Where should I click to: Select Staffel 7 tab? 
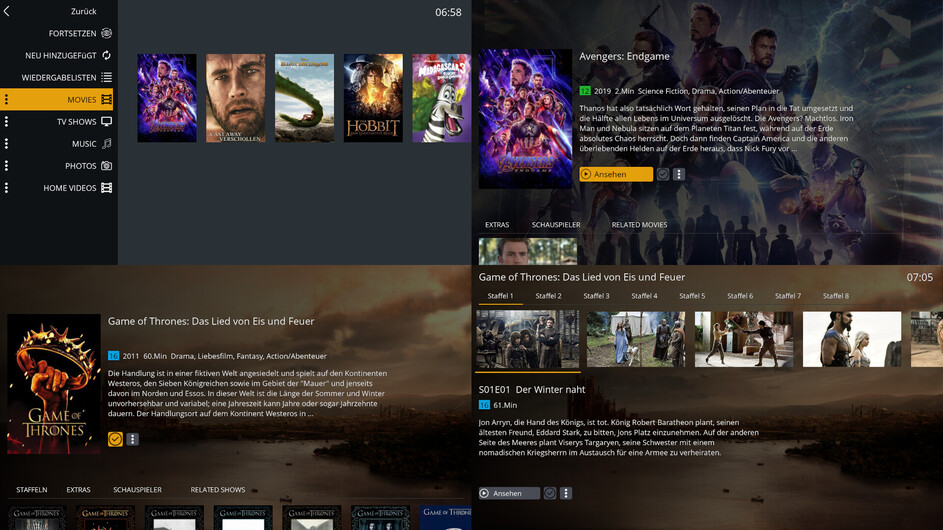point(788,296)
